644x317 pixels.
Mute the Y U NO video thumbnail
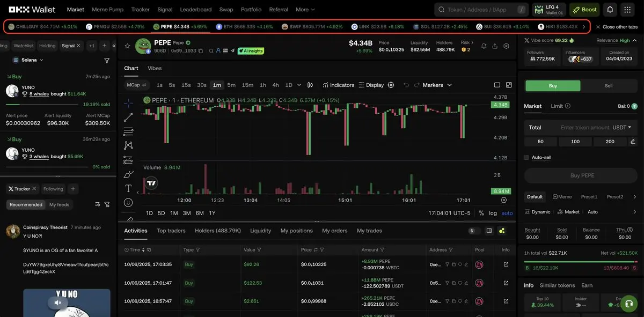[58, 303]
